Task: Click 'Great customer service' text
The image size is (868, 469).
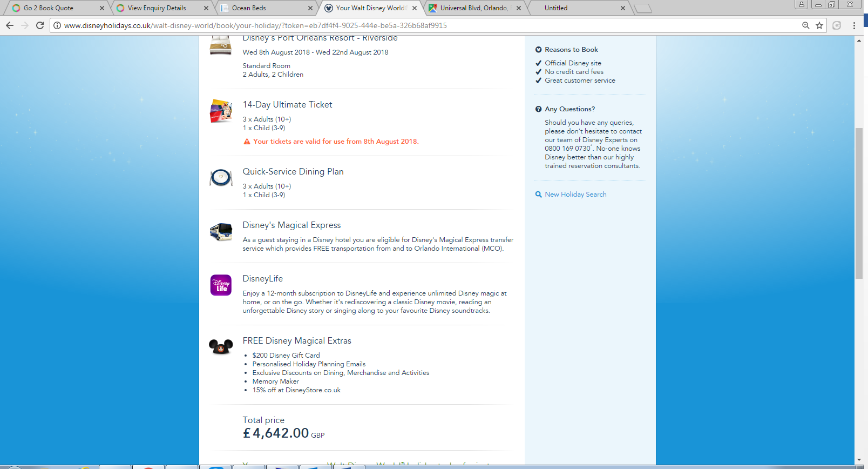Action: [580, 81]
